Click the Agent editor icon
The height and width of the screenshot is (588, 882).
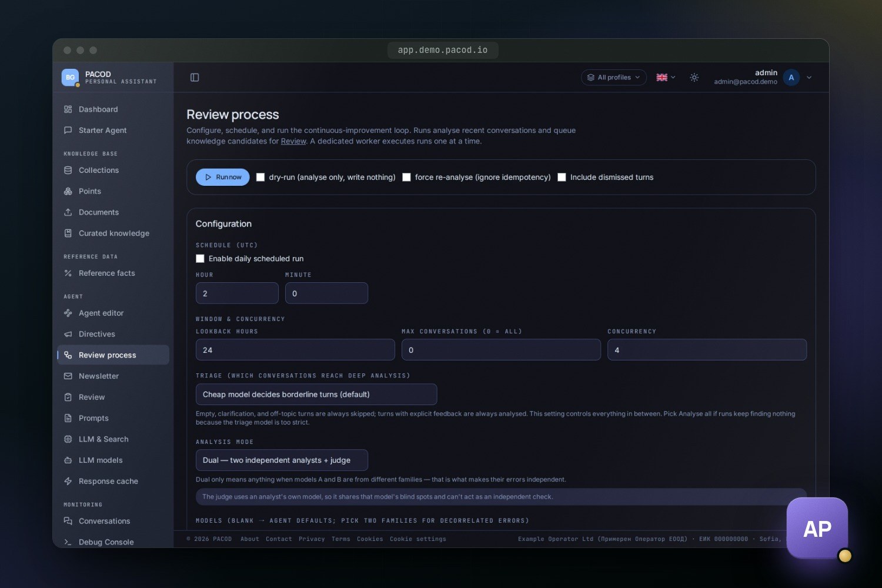pos(68,313)
